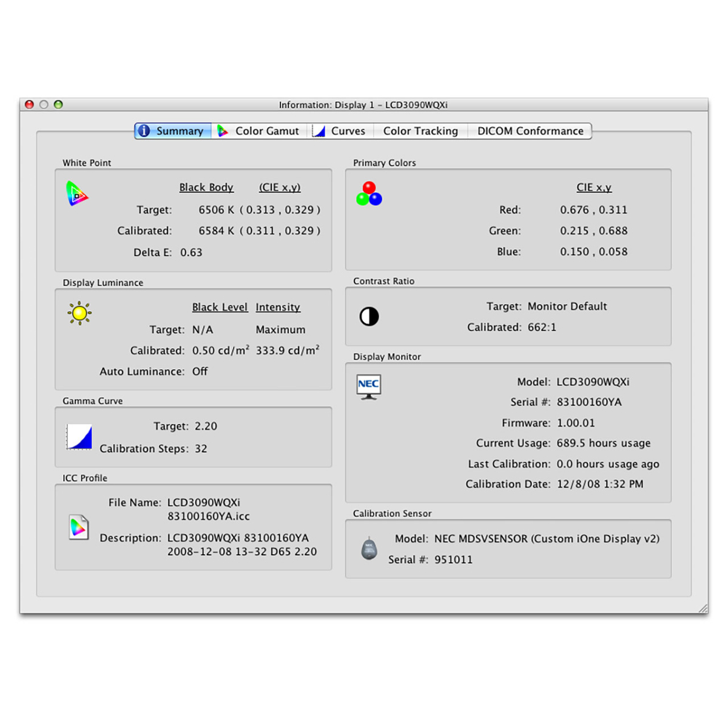Open the Curves tab

point(340,131)
